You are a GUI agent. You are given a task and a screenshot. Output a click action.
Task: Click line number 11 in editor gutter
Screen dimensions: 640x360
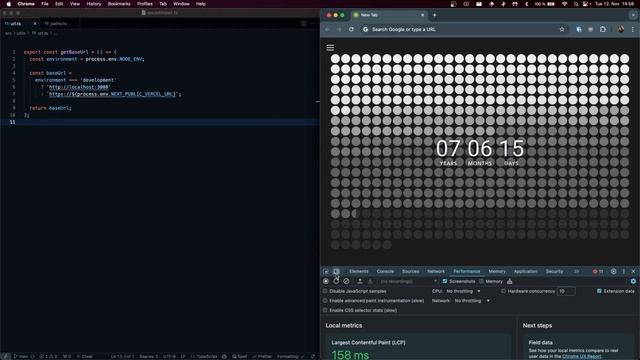pos(13,122)
